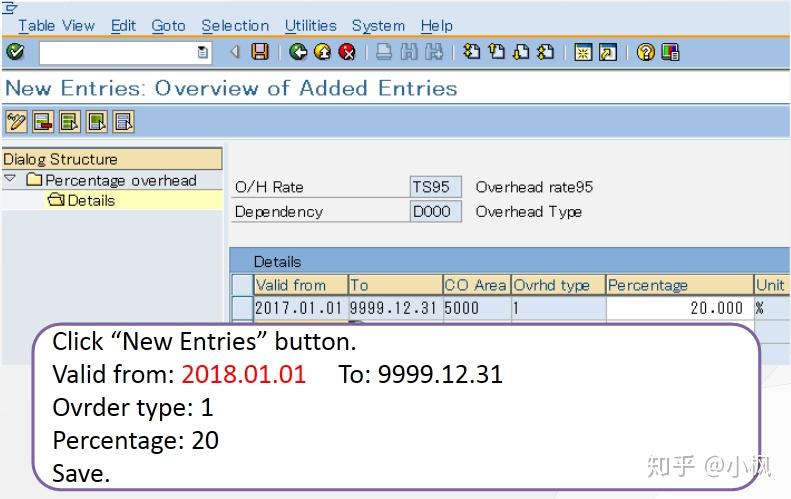Click the Dependency field D000
Screen dimensions: 791x499
pyautogui.click(x=435, y=211)
